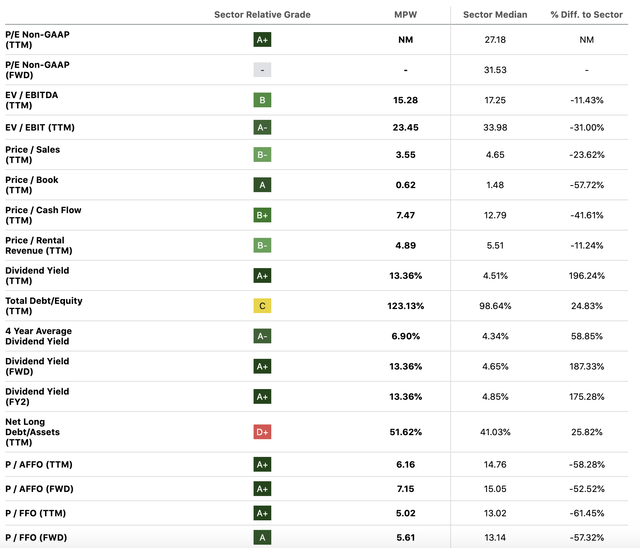Click the % Diff. to Sector header
The height and width of the screenshot is (548, 640).
tap(586, 14)
